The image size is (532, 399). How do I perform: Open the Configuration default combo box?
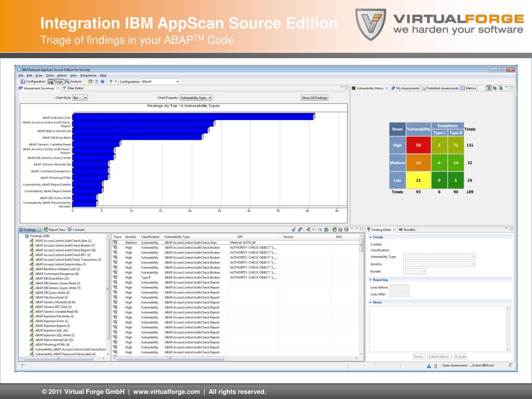coord(160,82)
